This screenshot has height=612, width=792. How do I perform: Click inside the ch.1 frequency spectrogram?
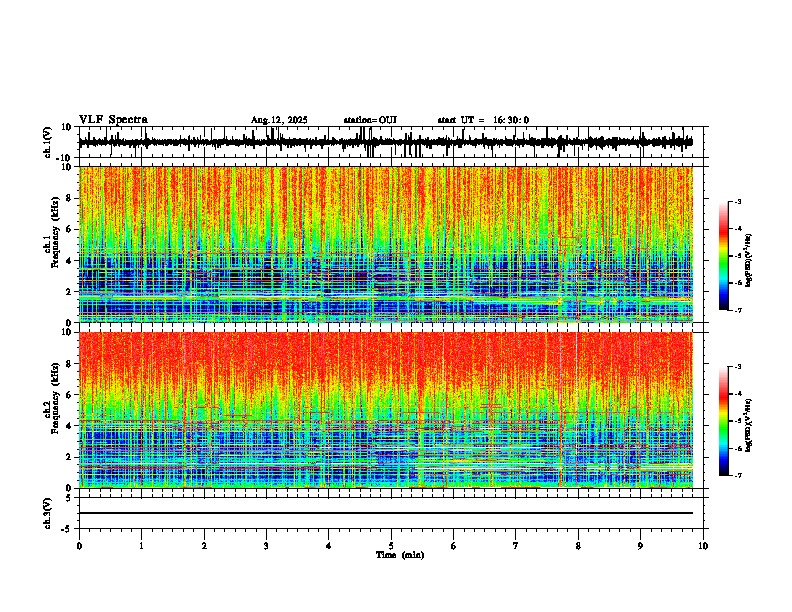(385, 244)
